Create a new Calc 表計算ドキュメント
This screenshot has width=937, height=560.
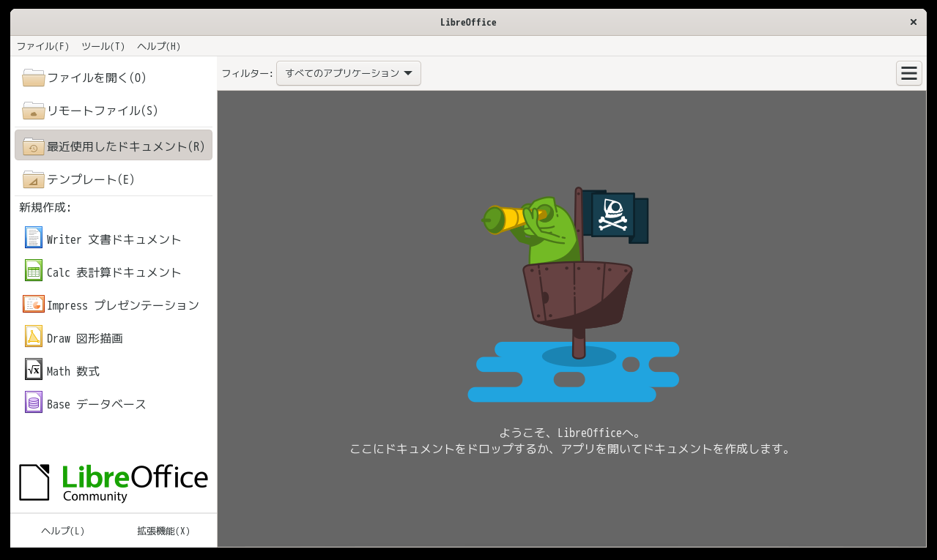pos(114,272)
